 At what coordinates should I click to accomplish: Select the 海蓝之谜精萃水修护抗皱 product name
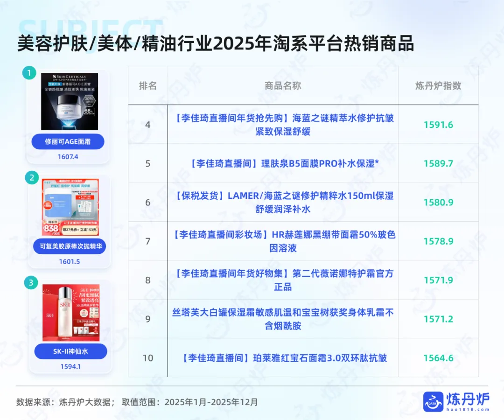(x=283, y=125)
